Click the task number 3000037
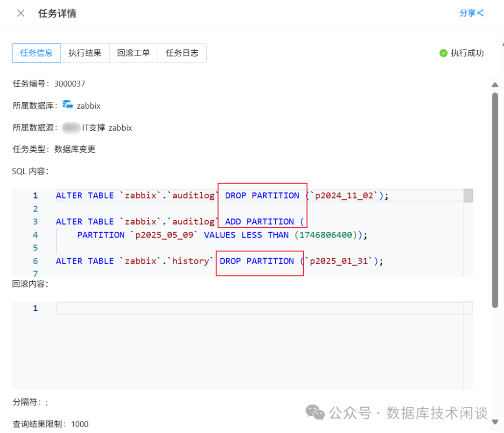 [70, 84]
